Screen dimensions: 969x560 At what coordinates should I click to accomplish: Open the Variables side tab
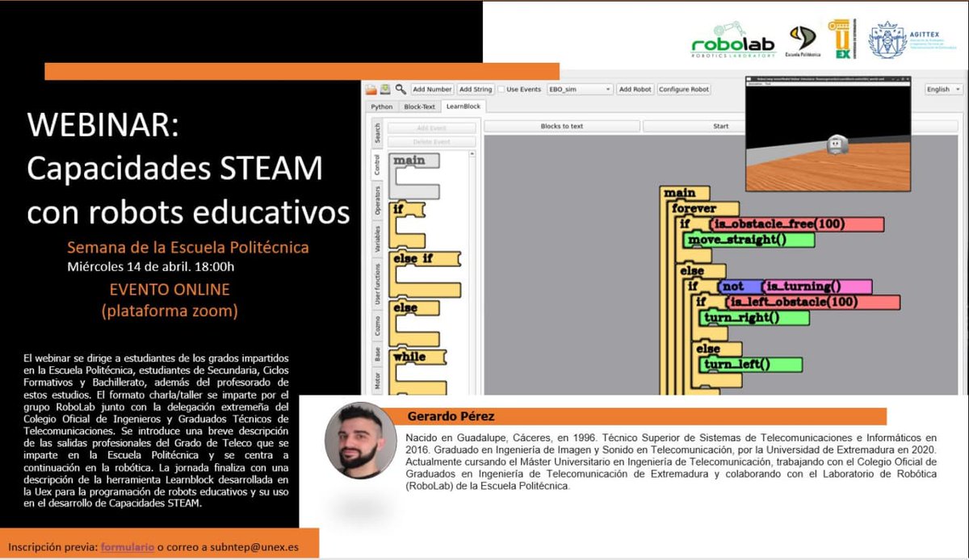[x=376, y=240]
